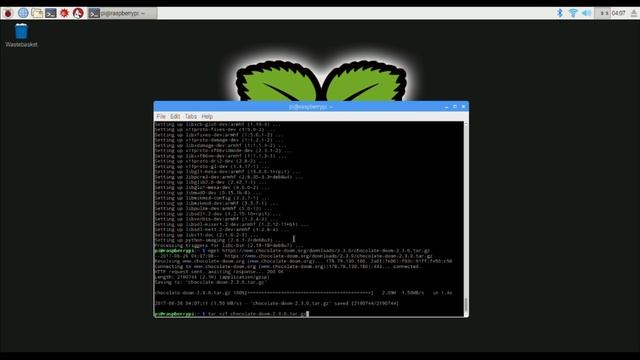Minimize the terminal window
Viewport: 640px width, 360px height.
point(447,107)
